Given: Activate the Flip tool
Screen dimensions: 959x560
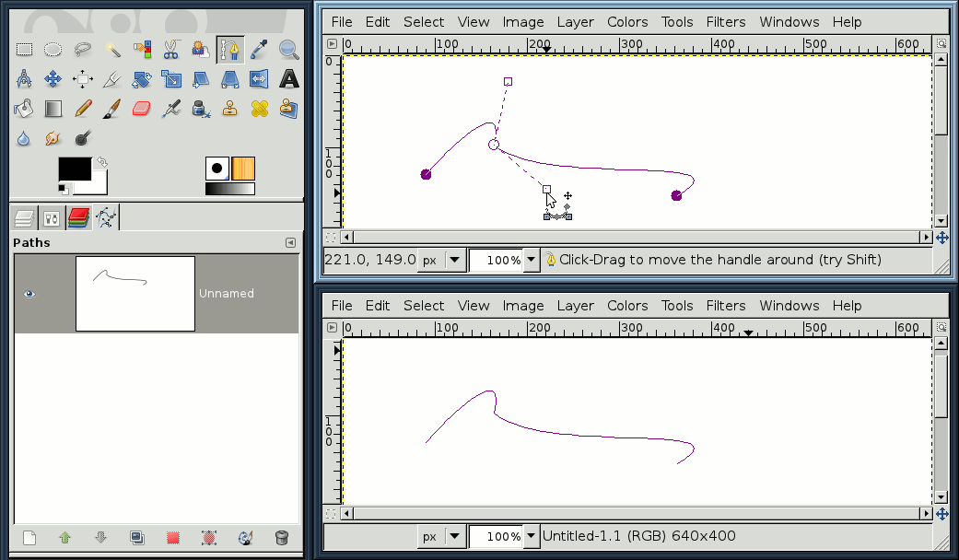Looking at the screenshot, I should (x=259, y=79).
